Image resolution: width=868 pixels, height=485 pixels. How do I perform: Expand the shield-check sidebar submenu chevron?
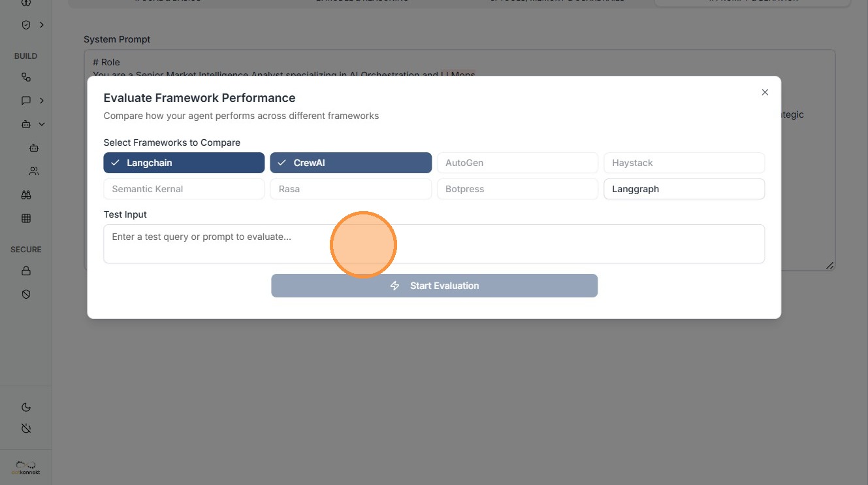(42, 25)
